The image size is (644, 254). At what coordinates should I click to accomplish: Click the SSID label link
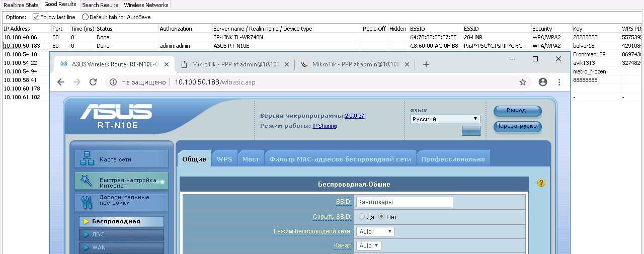click(x=344, y=202)
